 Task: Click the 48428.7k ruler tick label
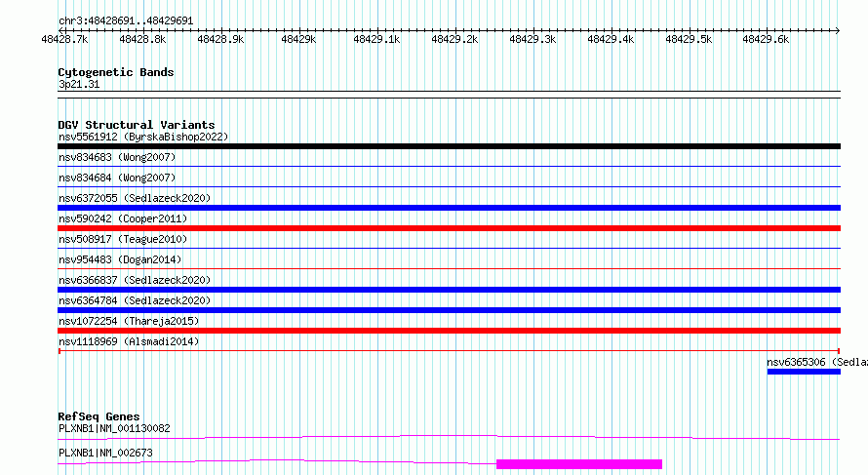point(64,39)
